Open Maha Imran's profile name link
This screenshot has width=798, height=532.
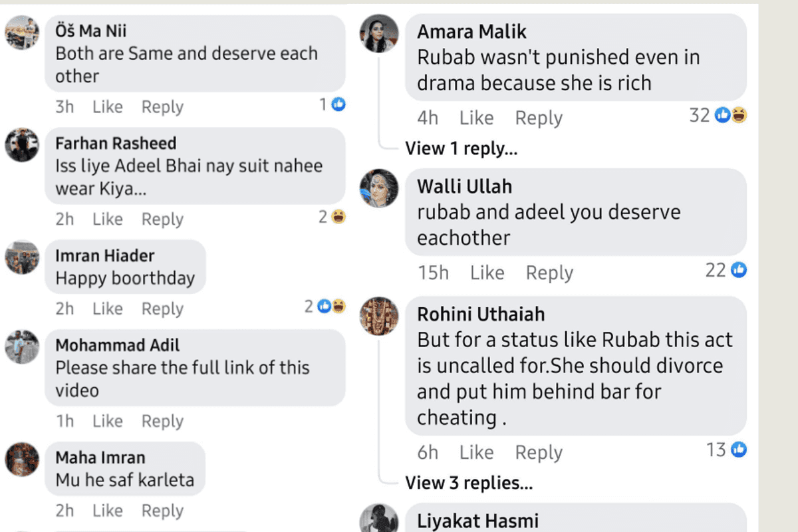(x=100, y=458)
